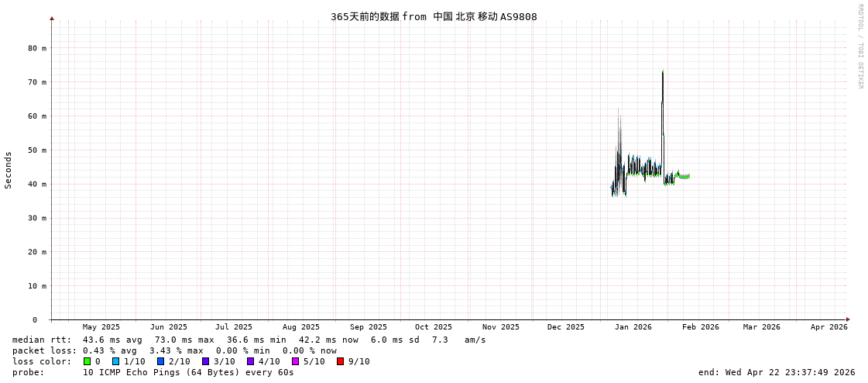The image size is (868, 383).
Task: Click the RRDTOOL / TOBI OETIKER watermark
Action: coord(859,47)
